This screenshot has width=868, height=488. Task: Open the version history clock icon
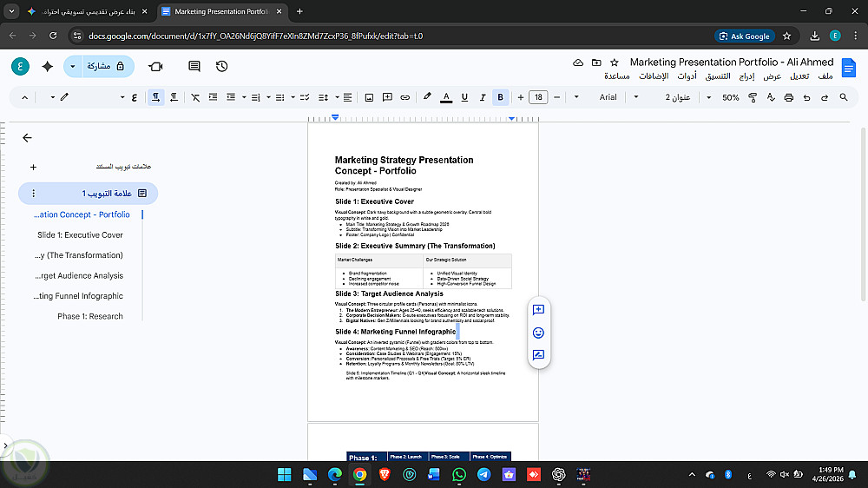point(222,66)
